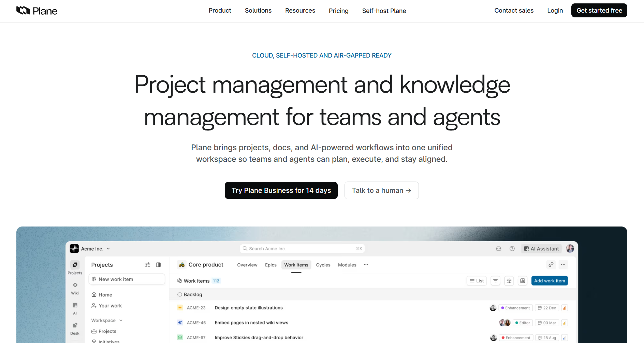
Task: Open the Resources menu
Action: pyautogui.click(x=300, y=11)
